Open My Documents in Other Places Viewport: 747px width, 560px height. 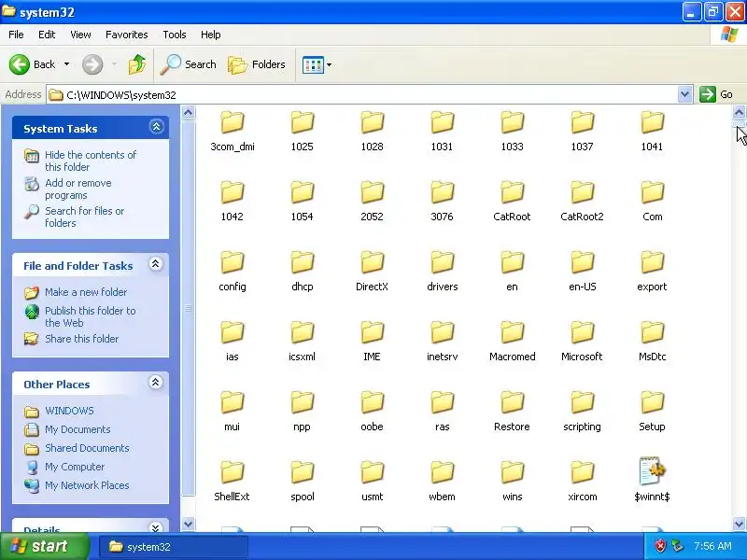tap(78, 429)
